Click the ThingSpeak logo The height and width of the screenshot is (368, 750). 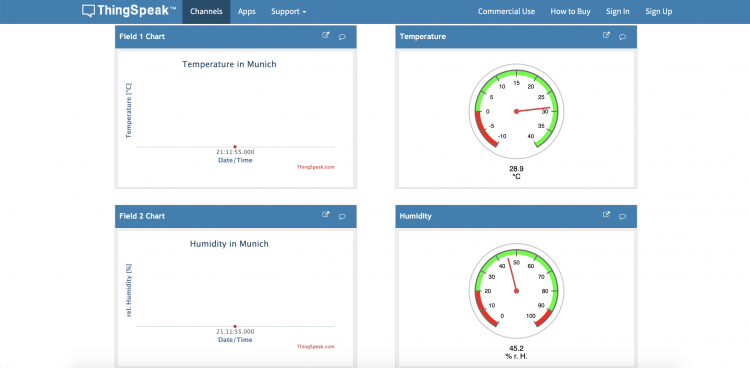(125, 11)
